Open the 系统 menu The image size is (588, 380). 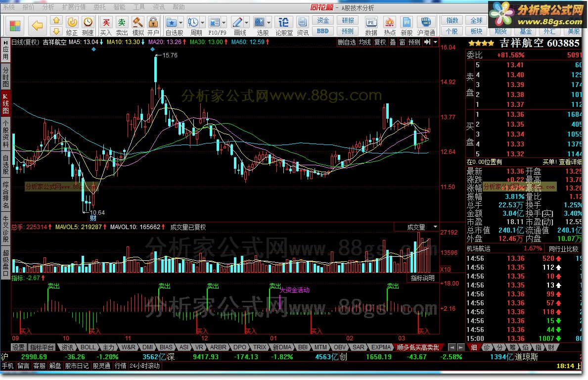tap(9, 7)
